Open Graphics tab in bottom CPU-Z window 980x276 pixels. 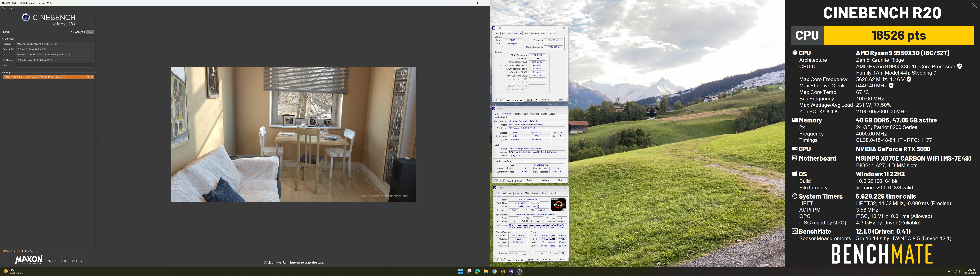pyautogui.click(x=536, y=193)
